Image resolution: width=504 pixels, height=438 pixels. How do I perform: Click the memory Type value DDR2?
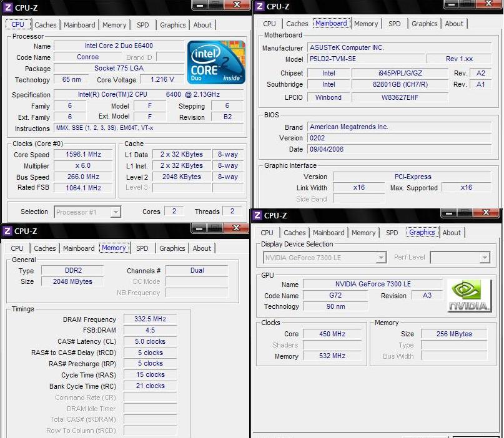73,270
